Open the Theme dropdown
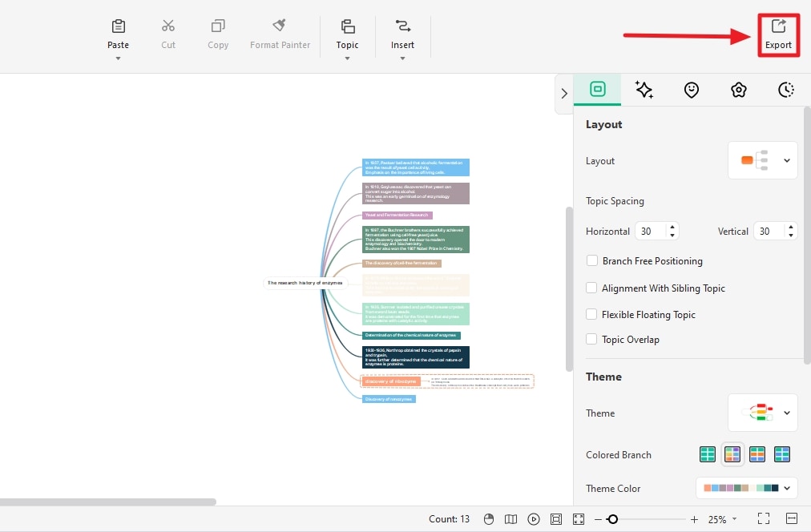 pyautogui.click(x=762, y=413)
